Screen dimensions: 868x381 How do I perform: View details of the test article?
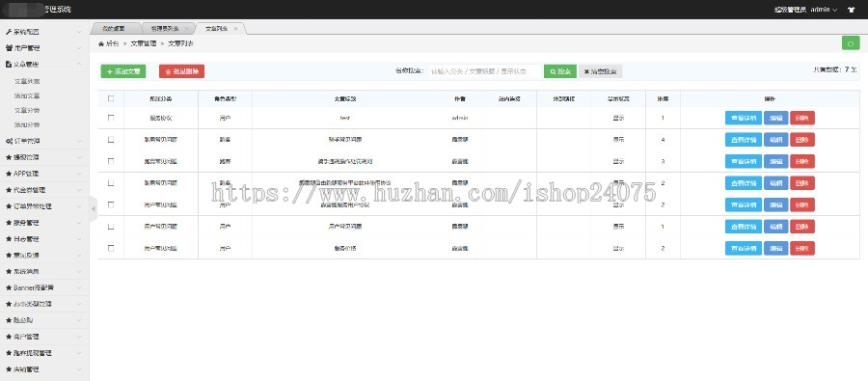click(744, 118)
